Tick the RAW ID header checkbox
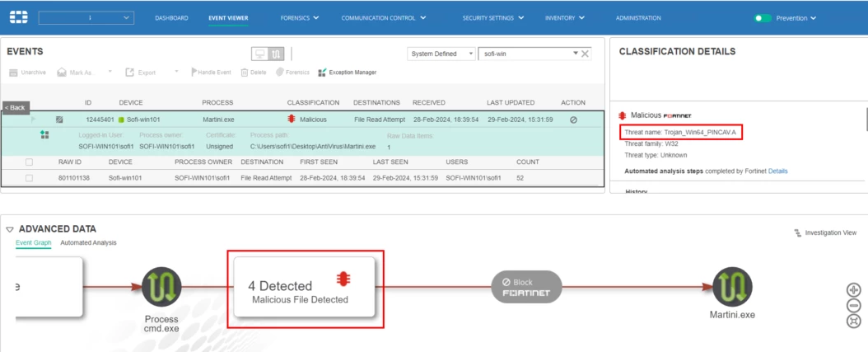The width and height of the screenshot is (868, 352). point(30,162)
